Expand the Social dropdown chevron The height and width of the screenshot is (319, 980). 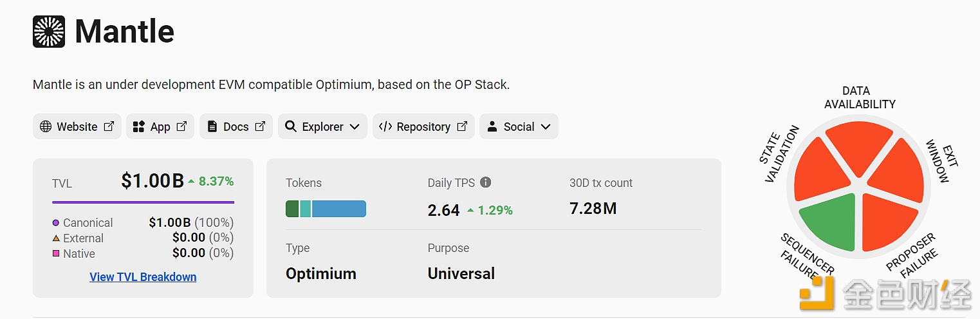pos(546,127)
